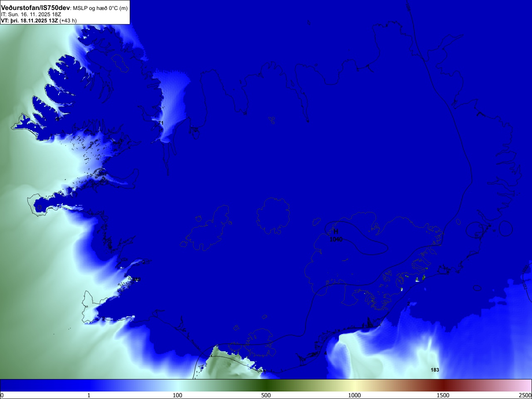The width and height of the screenshot is (532, 399).
Task: Click the colorbar tick label 100
Action: click(x=177, y=395)
